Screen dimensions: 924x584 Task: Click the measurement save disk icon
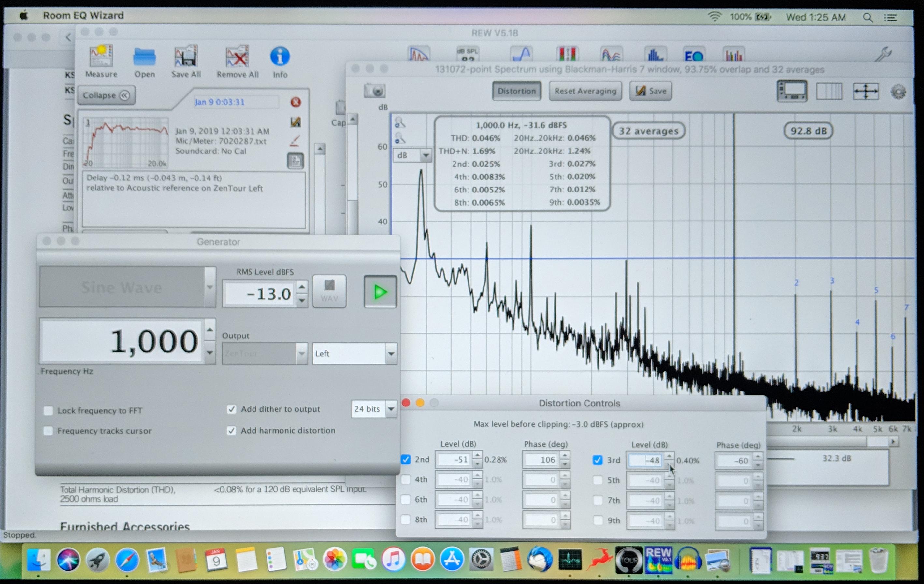[296, 122]
